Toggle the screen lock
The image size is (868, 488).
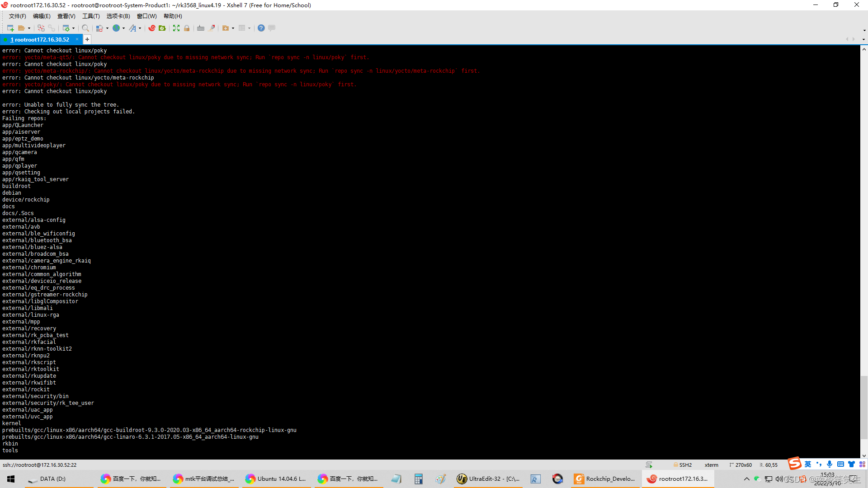tap(187, 28)
